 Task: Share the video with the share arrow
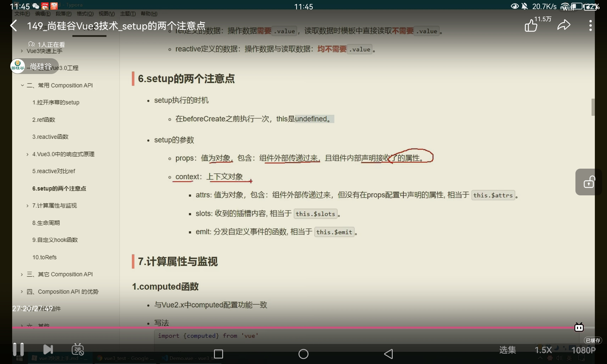pyautogui.click(x=564, y=25)
